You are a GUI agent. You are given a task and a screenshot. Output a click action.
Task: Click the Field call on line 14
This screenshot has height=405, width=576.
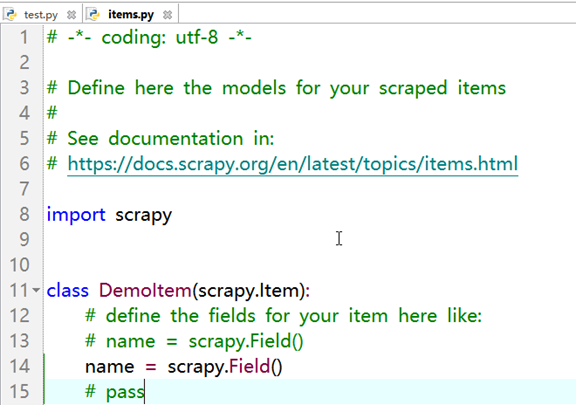pyautogui.click(x=249, y=366)
